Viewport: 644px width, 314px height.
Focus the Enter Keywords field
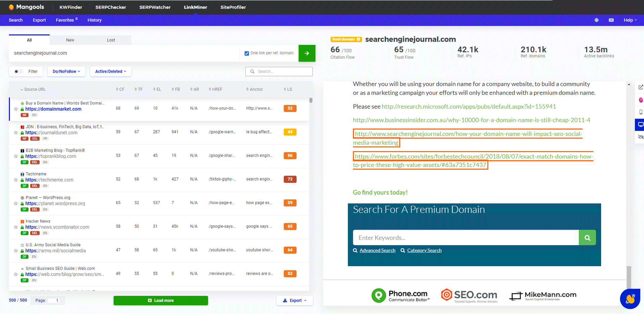click(466, 238)
